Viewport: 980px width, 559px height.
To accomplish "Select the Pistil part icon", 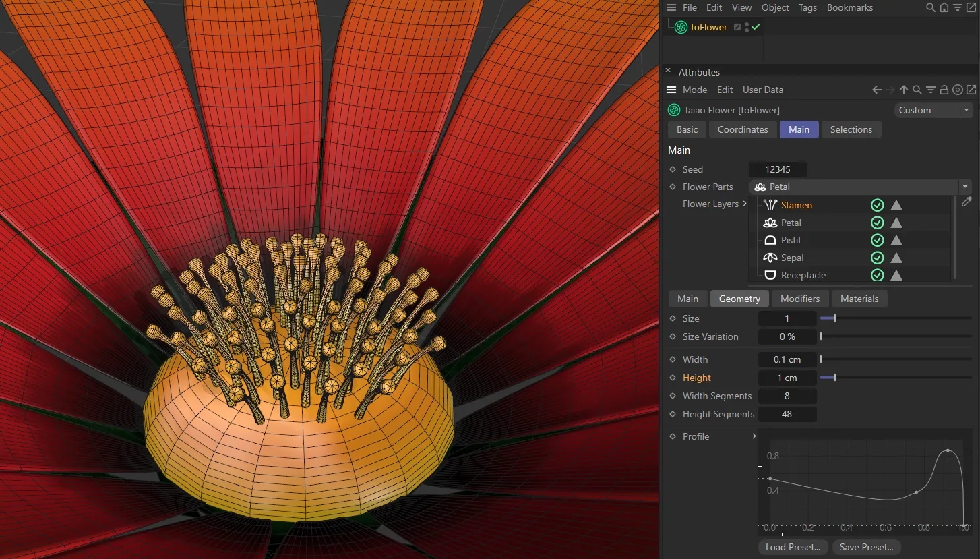I will [x=770, y=240].
